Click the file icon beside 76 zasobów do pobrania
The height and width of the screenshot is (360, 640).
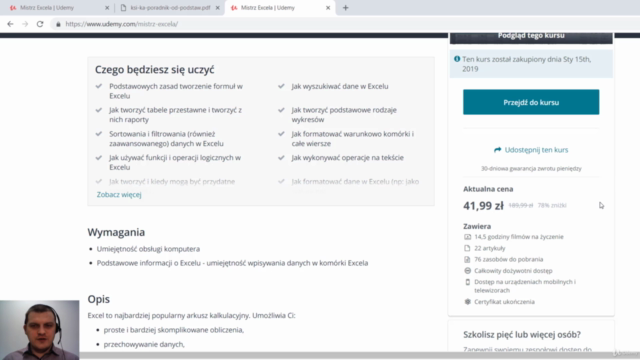(x=467, y=259)
